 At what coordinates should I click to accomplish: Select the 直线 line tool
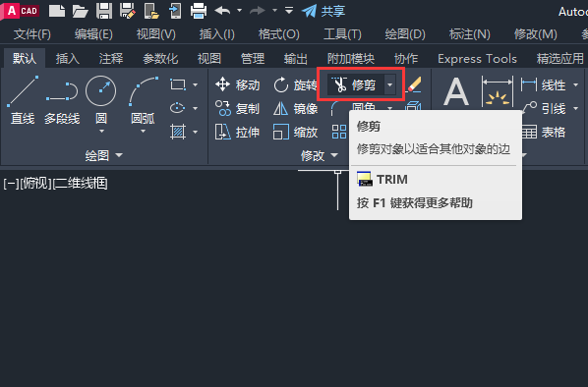[x=23, y=100]
